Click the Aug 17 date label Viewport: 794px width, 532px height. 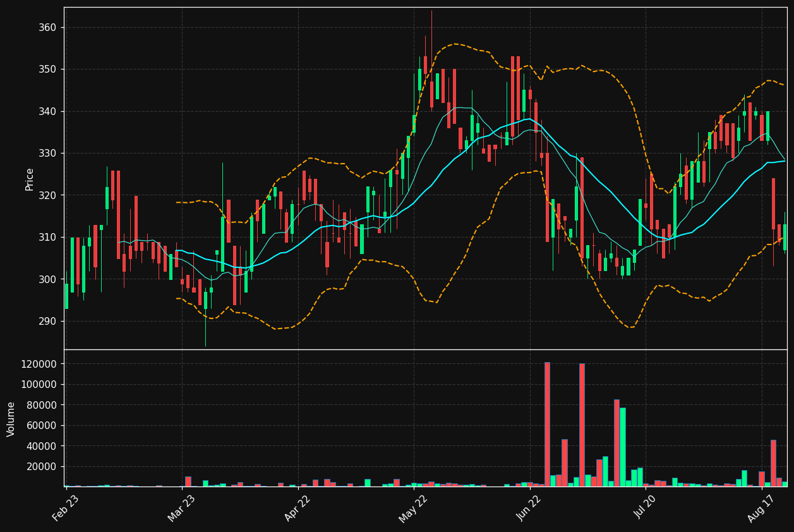click(x=761, y=508)
